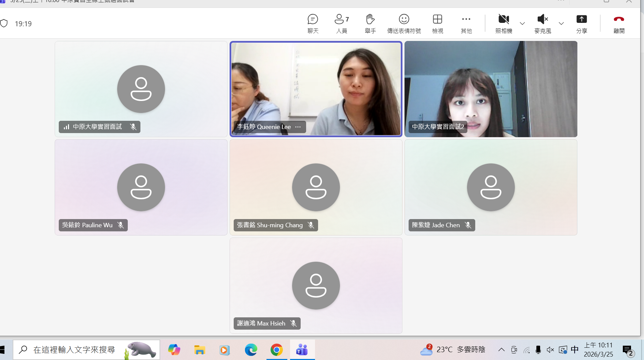Click the shield security icon beside timer
Viewport: 644px width, 360px height.
click(4, 24)
